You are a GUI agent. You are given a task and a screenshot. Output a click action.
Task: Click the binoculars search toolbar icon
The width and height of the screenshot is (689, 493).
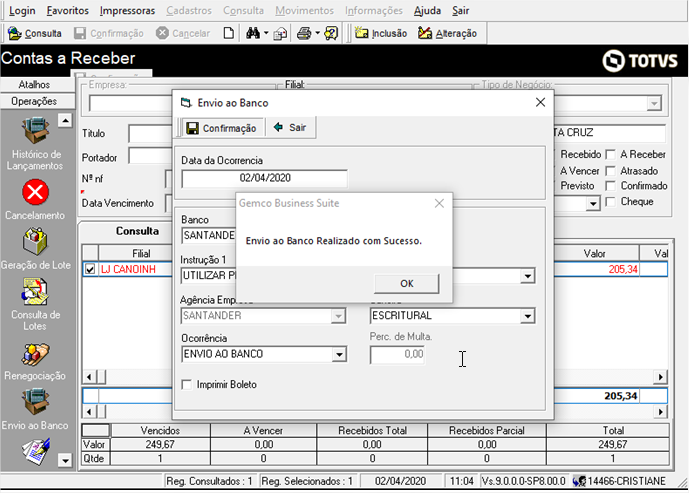253,33
